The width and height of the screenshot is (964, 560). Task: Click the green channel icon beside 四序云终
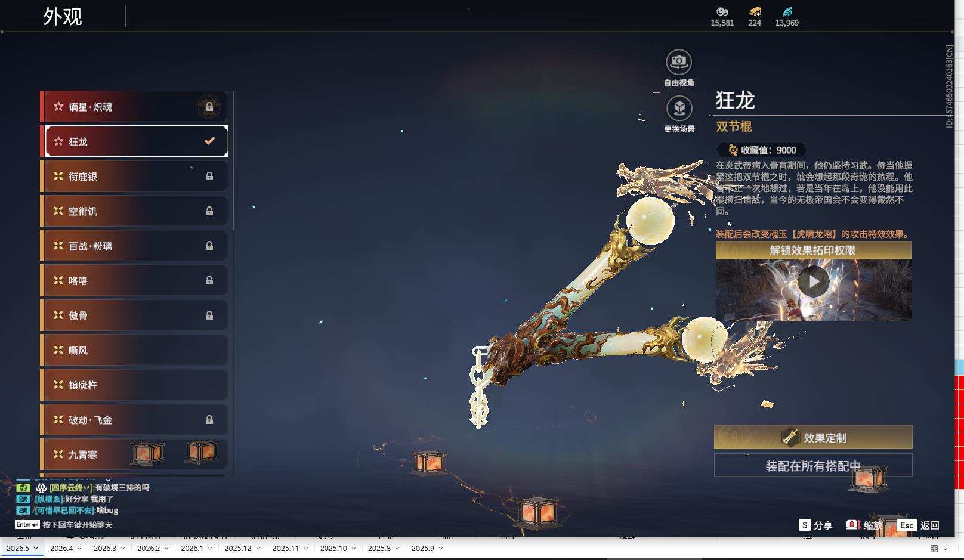23,487
